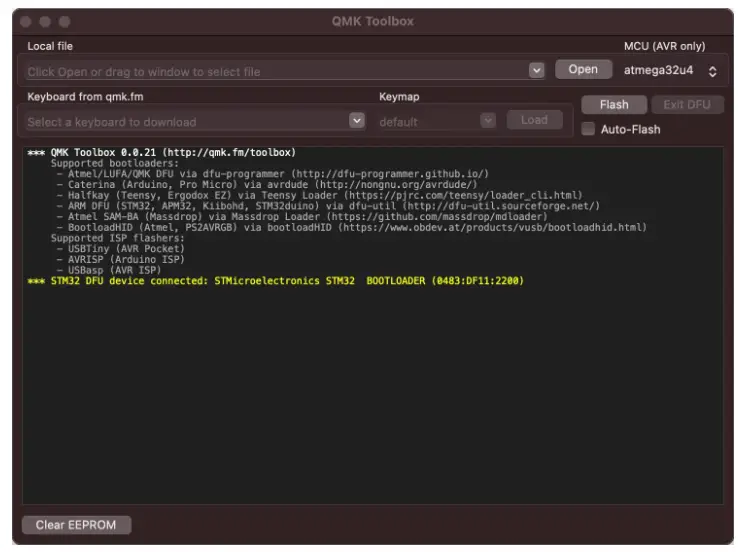738x552 pixels.
Task: Click the USBasp (AVR ISP) line
Action: [x=109, y=271]
